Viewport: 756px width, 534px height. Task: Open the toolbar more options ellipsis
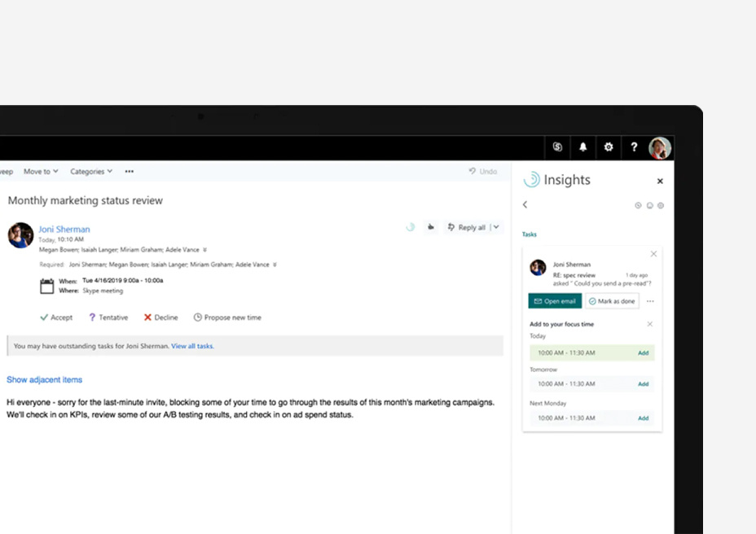coord(129,172)
